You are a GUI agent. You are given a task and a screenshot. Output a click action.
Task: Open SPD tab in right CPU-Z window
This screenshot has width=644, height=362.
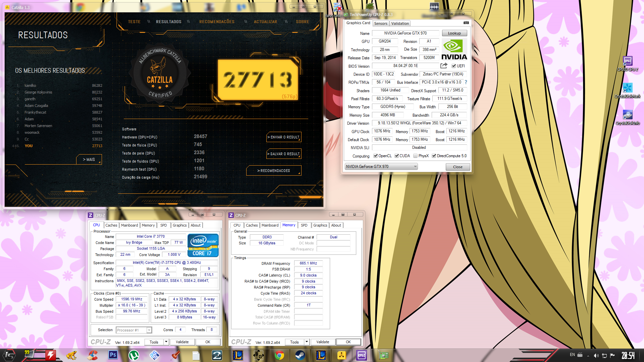(x=304, y=225)
